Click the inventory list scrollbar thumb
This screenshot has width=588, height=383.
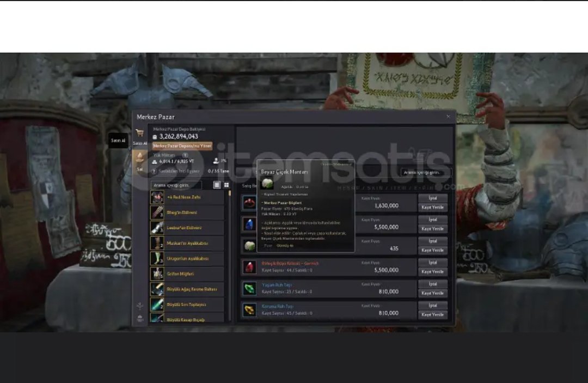tap(229, 193)
